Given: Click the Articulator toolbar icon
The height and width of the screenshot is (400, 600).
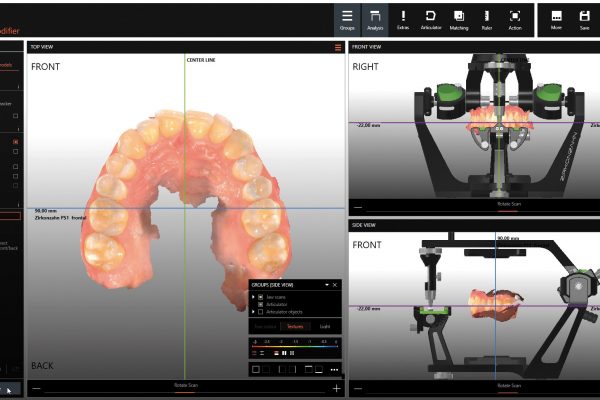Looking at the screenshot, I should coord(431,19).
